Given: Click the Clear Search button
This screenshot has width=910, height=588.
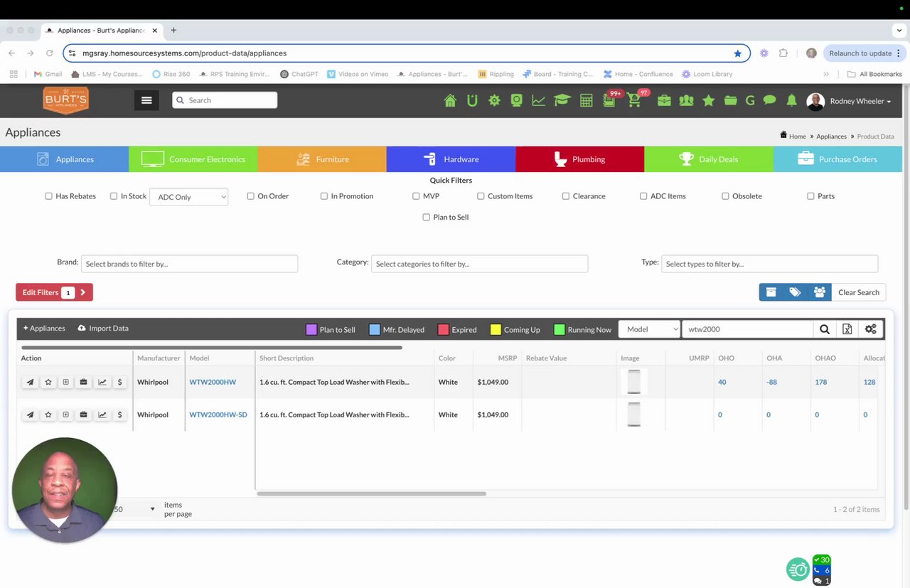Looking at the screenshot, I should point(858,292).
